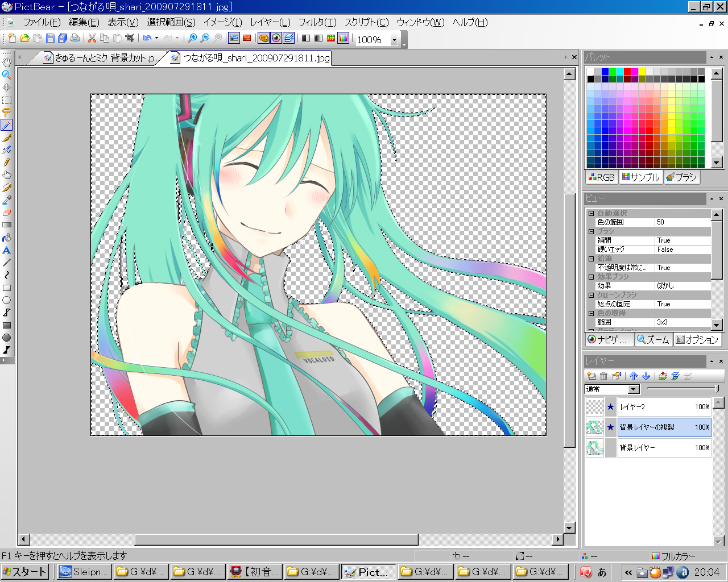Select the Eyedropper color picker tool
The image size is (728, 582).
(7, 200)
